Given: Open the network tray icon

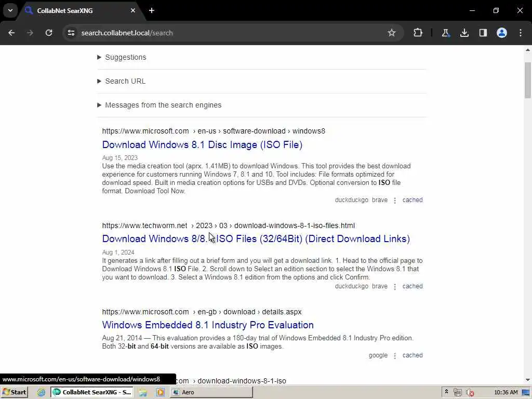Looking at the screenshot, I should [x=457, y=393].
